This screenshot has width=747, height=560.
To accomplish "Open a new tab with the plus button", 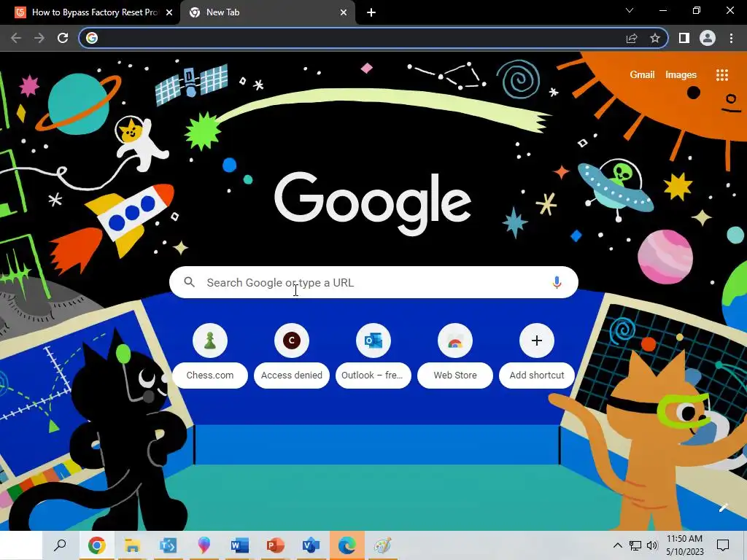I will point(371,12).
